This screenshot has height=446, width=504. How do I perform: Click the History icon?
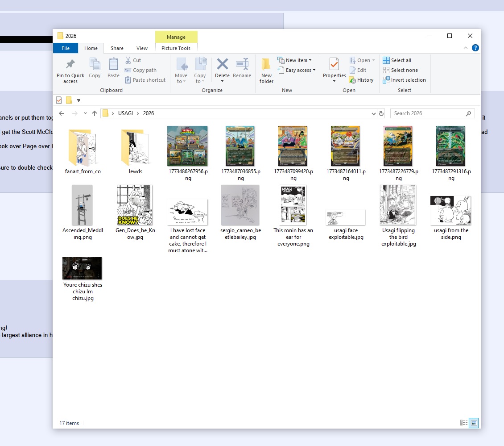362,80
